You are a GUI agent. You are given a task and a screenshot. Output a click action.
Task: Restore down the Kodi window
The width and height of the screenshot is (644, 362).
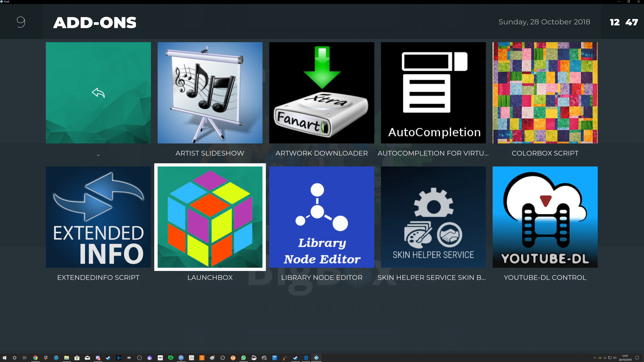click(629, 2)
